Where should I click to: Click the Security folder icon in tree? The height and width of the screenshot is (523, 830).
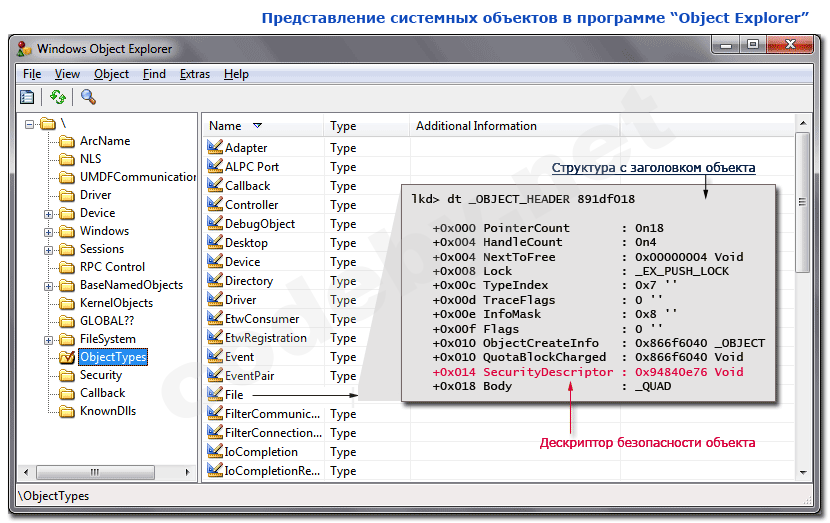click(67, 375)
